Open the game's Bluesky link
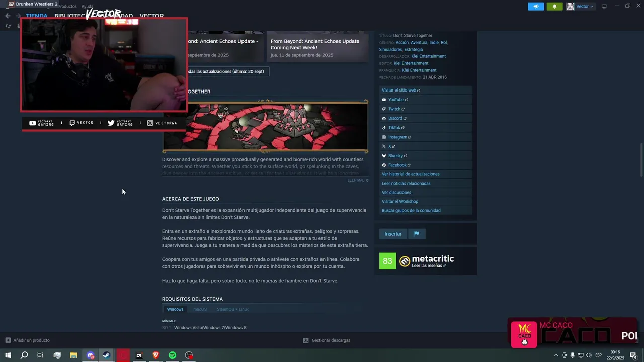The height and width of the screenshot is (362, 644). [426, 156]
